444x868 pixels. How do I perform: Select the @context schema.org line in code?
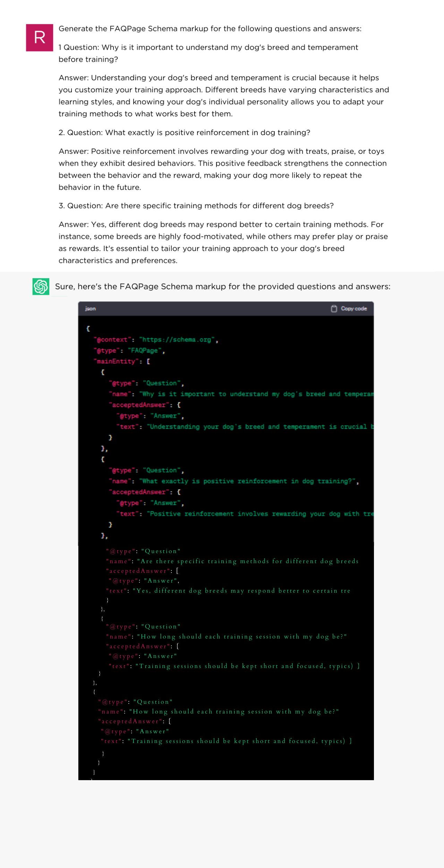pyautogui.click(x=155, y=340)
